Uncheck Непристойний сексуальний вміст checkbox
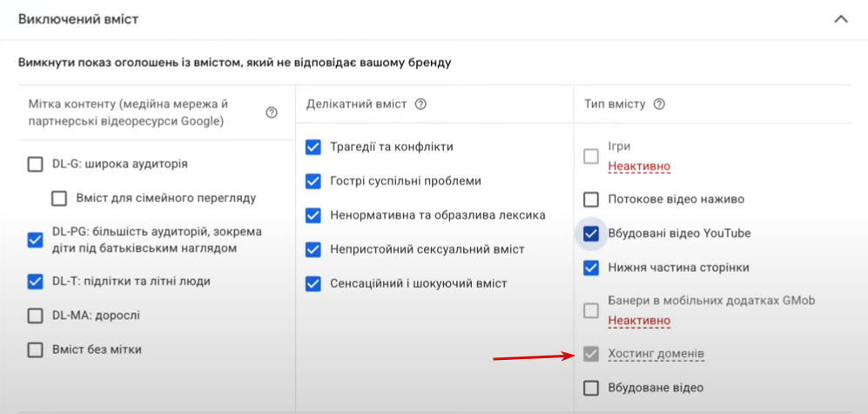Image resolution: width=868 pixels, height=414 pixels. (x=313, y=249)
